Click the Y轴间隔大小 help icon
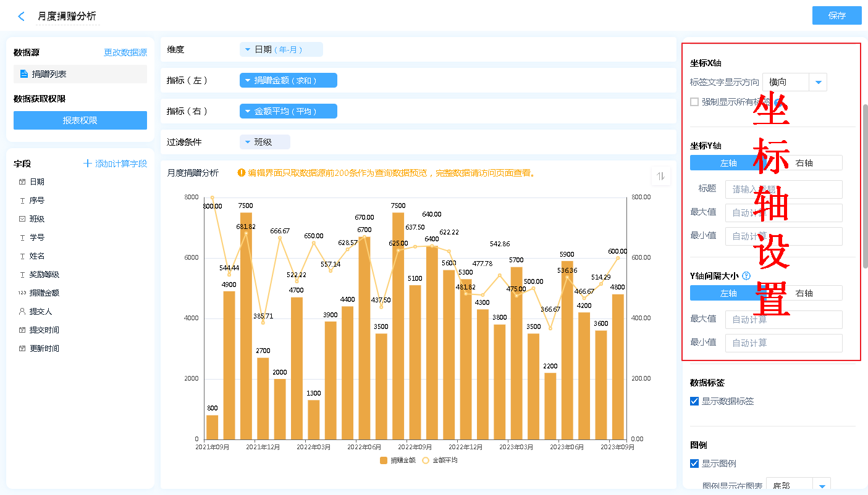868x495 pixels. (746, 276)
